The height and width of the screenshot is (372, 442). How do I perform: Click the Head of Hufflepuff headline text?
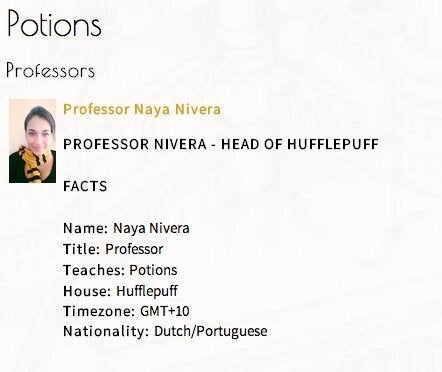(x=221, y=144)
